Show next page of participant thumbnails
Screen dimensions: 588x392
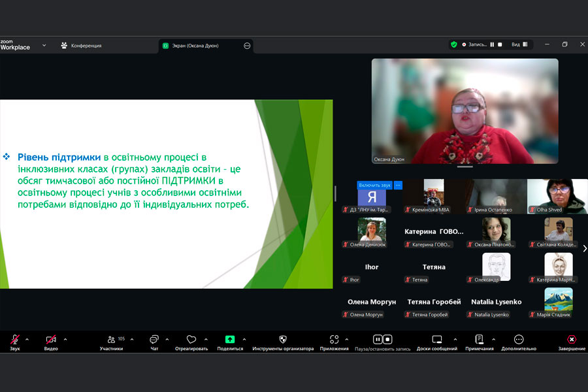[584, 248]
